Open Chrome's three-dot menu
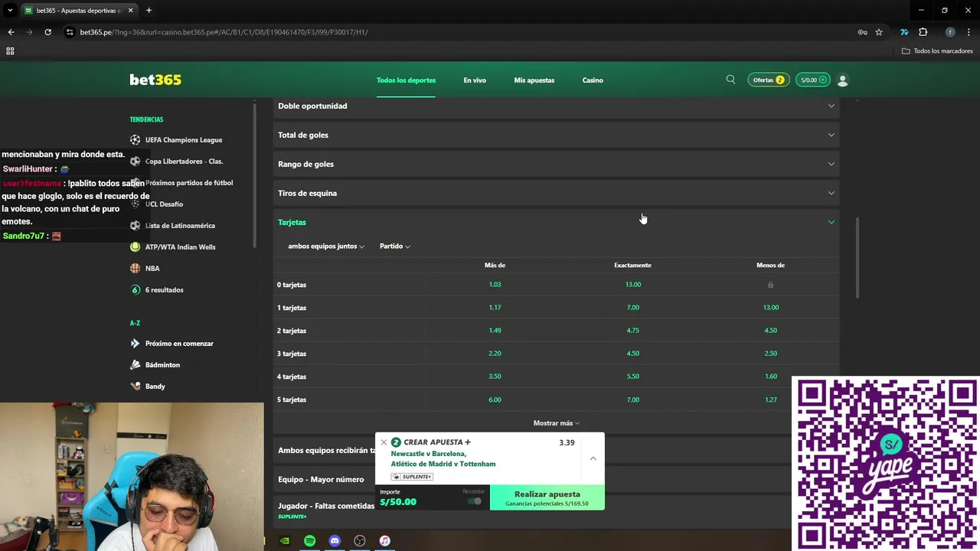 pyautogui.click(x=969, y=32)
